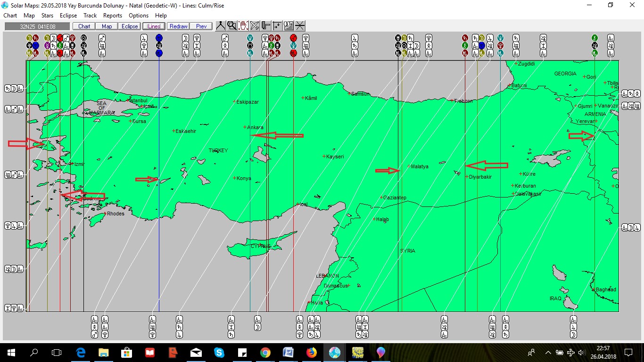Click the intersecting lines icon at toolbar end

click(300, 26)
